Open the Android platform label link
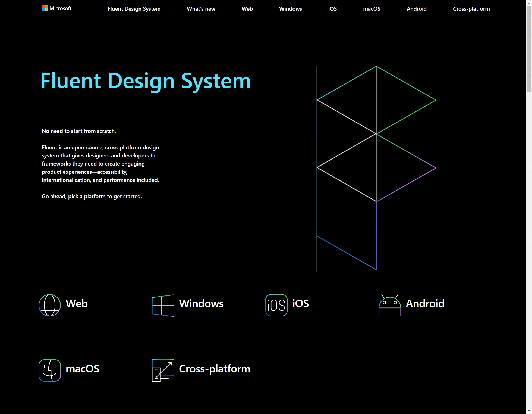 pyautogui.click(x=425, y=303)
